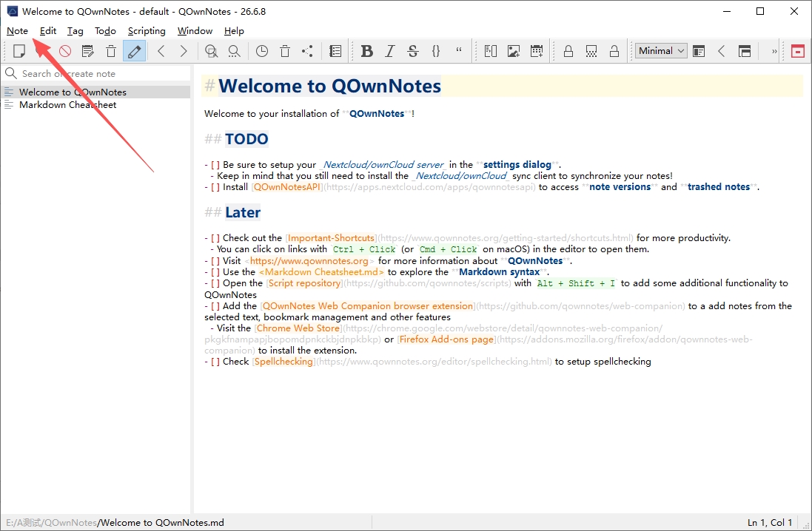Open the Note menu

pos(17,31)
